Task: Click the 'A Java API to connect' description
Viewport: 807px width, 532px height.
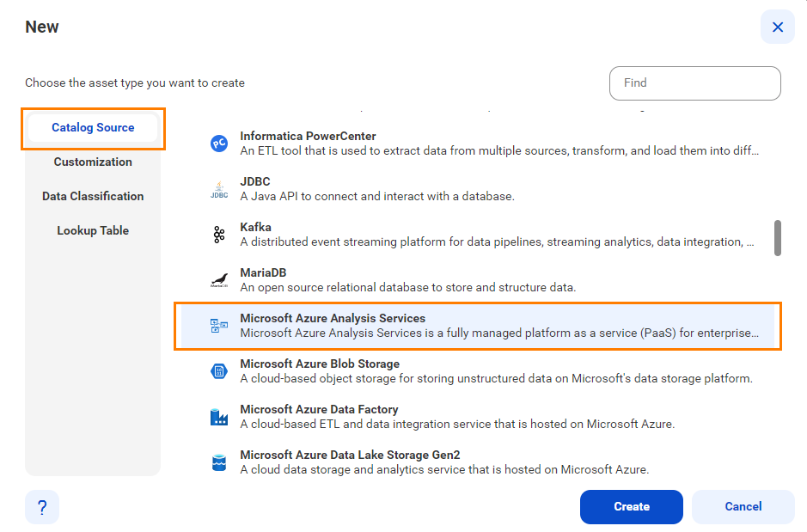Action: point(377,197)
